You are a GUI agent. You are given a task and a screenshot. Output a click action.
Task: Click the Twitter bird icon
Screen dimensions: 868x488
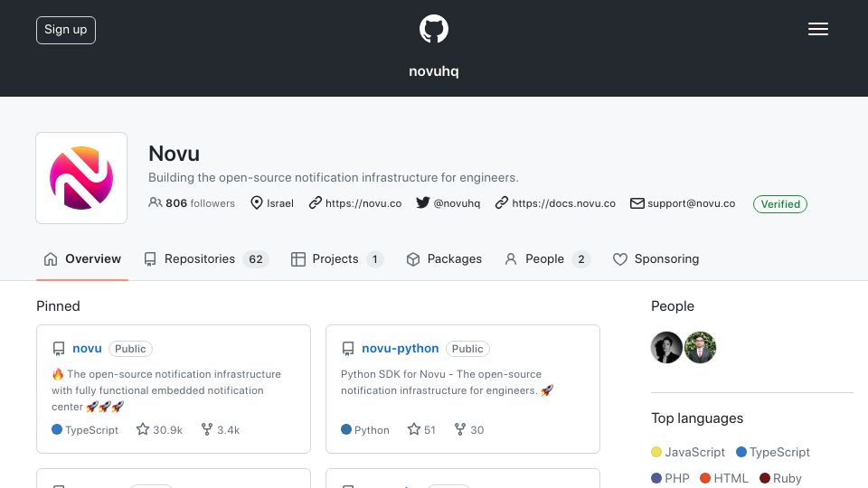tap(423, 202)
